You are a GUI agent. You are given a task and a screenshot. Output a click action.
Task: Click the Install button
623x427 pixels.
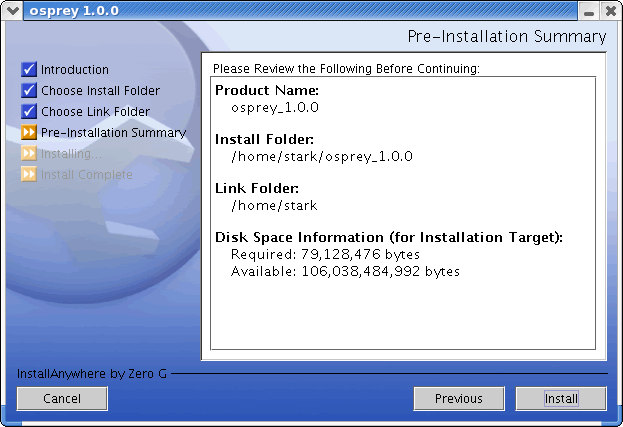[561, 398]
